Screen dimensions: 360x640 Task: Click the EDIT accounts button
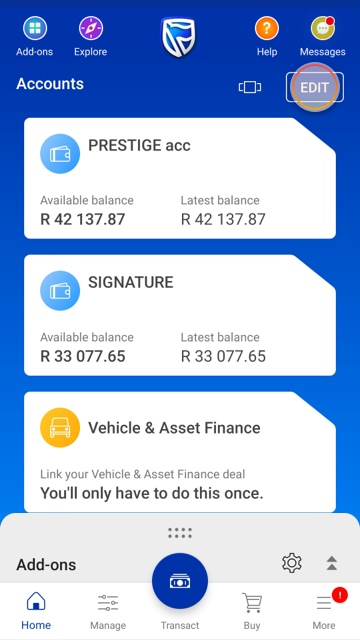(x=315, y=87)
